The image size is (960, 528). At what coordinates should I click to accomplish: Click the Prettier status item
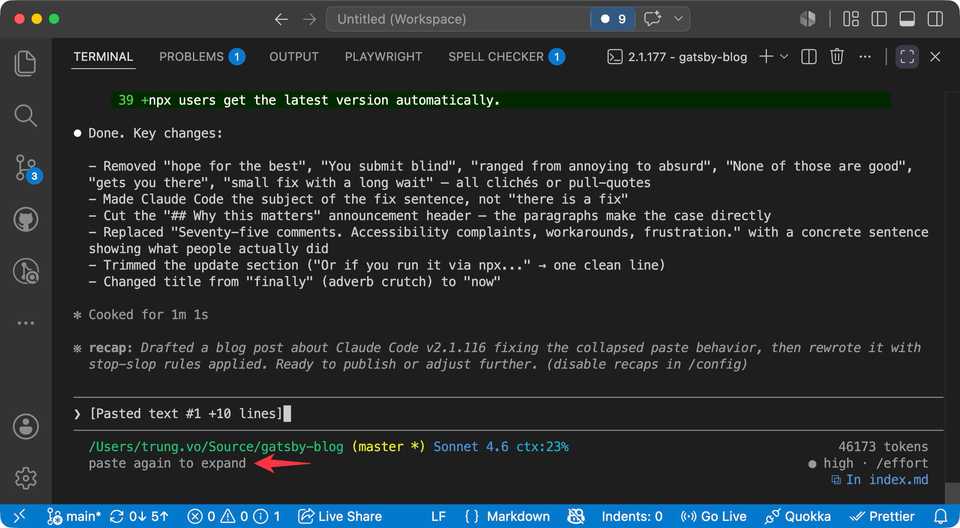(x=881, y=516)
